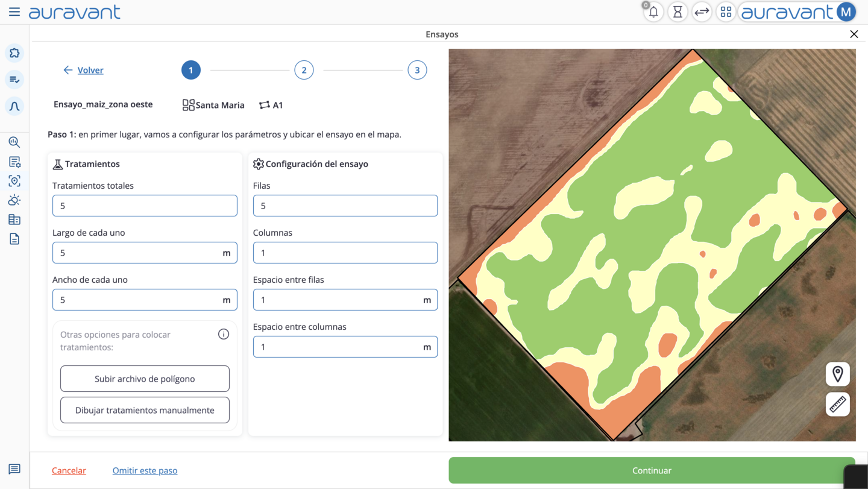Click the swap arrows icon
The height and width of the screenshot is (489, 868).
pyautogui.click(x=702, y=12)
